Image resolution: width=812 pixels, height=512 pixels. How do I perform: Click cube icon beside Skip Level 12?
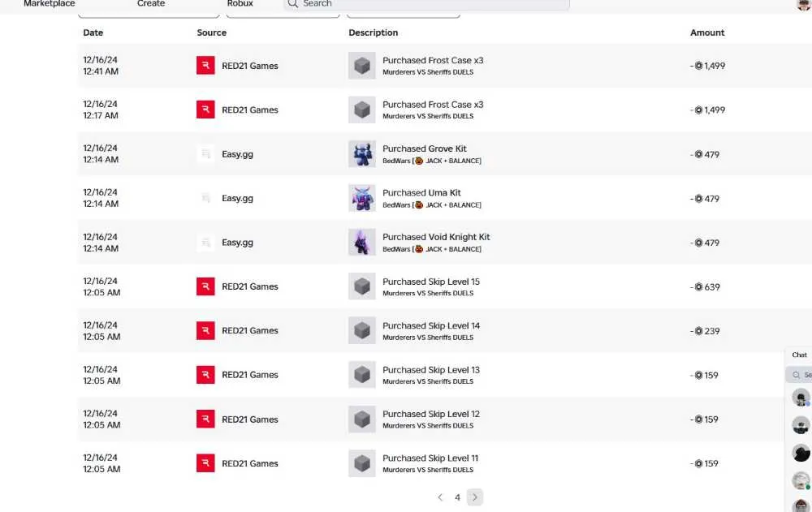point(362,419)
